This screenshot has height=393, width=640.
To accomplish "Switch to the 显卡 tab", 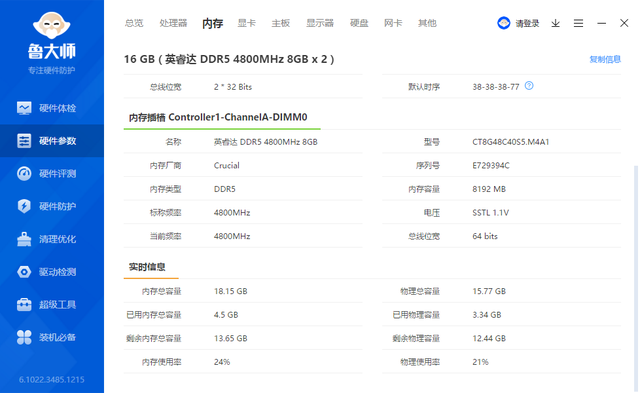I will pyautogui.click(x=247, y=23).
